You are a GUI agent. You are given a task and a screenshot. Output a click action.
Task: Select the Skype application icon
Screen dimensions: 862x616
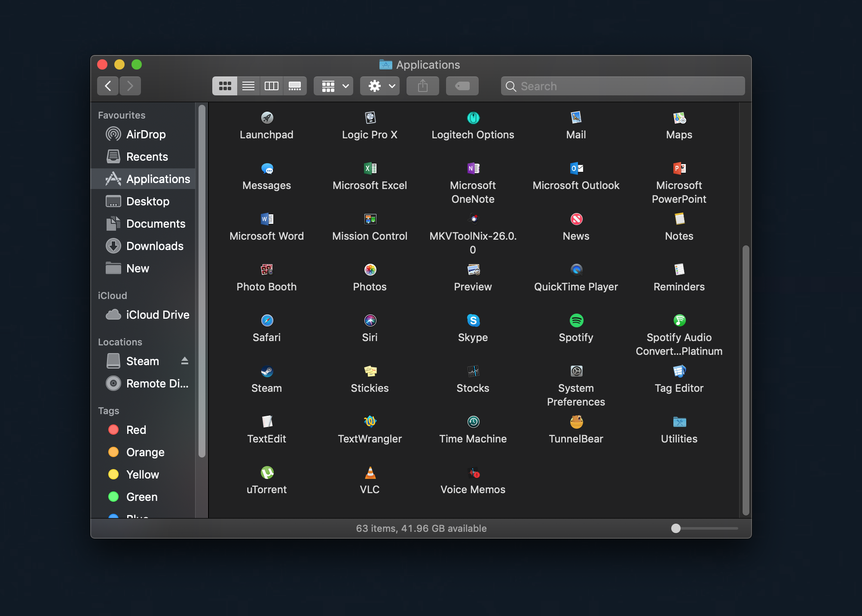(473, 320)
